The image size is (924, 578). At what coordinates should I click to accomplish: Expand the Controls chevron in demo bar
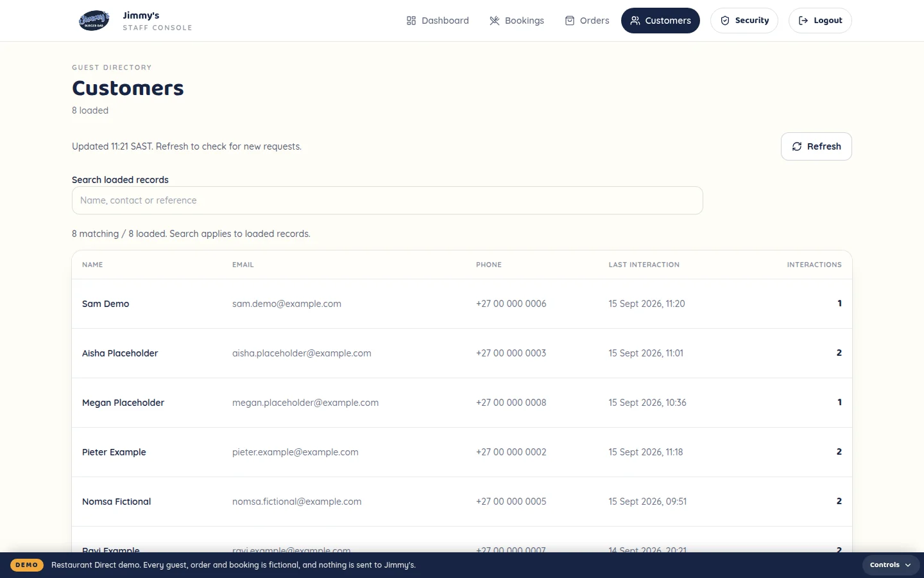[908, 565]
